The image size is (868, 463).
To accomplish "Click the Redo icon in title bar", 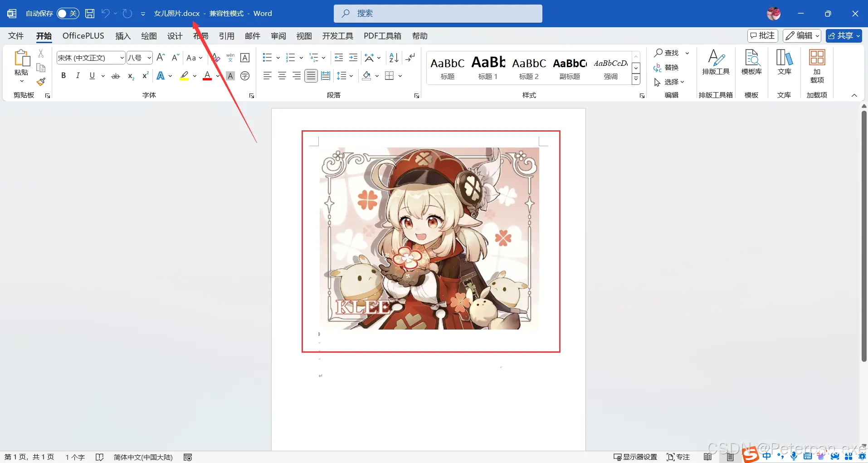I will [127, 14].
